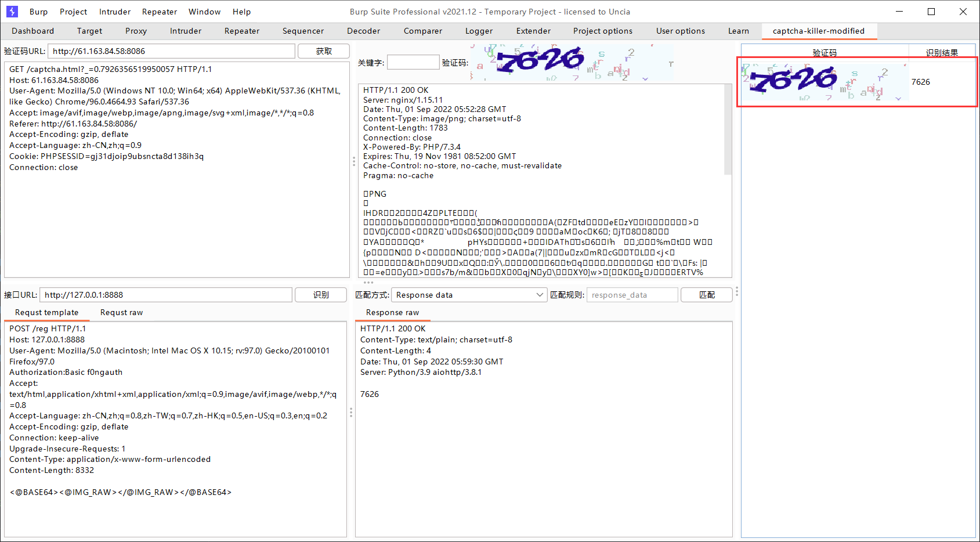The height and width of the screenshot is (542, 980).
Task: Open the Project menu
Action: pos(74,12)
